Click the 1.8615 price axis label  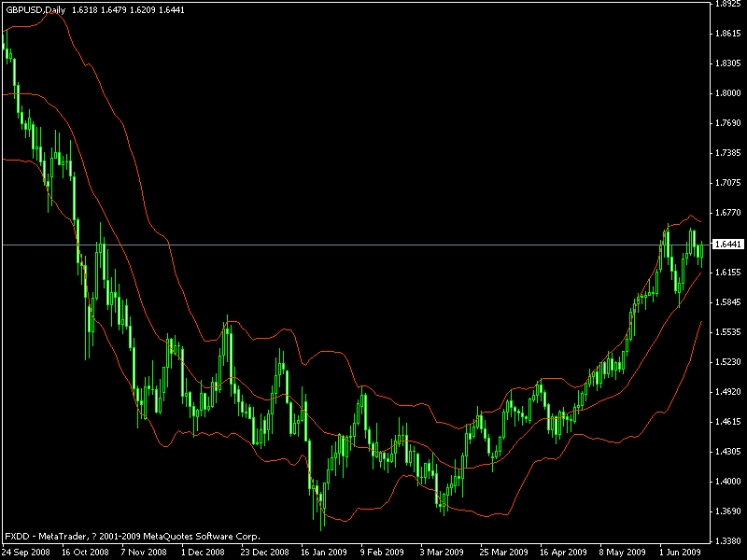pos(728,34)
